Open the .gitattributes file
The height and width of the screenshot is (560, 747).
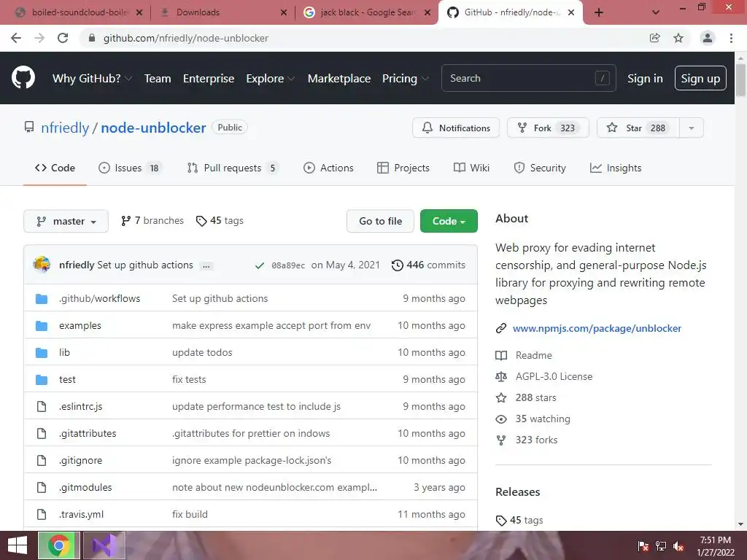point(88,433)
